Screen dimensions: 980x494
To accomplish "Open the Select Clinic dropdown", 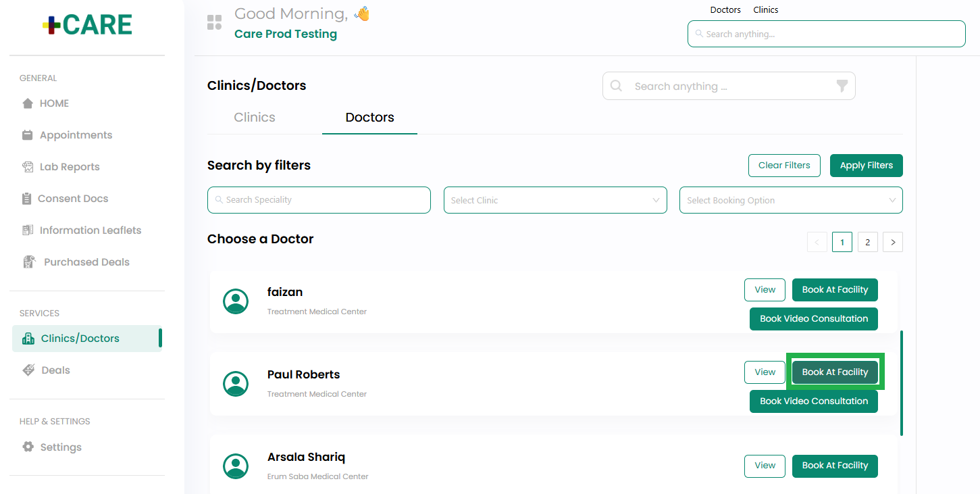I will (x=555, y=200).
